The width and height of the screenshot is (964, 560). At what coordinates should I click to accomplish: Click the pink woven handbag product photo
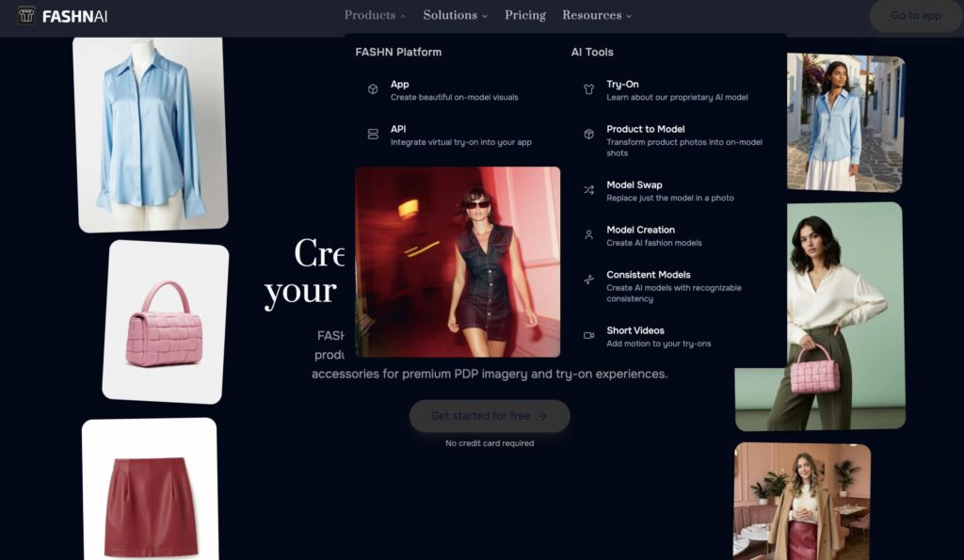(x=166, y=322)
